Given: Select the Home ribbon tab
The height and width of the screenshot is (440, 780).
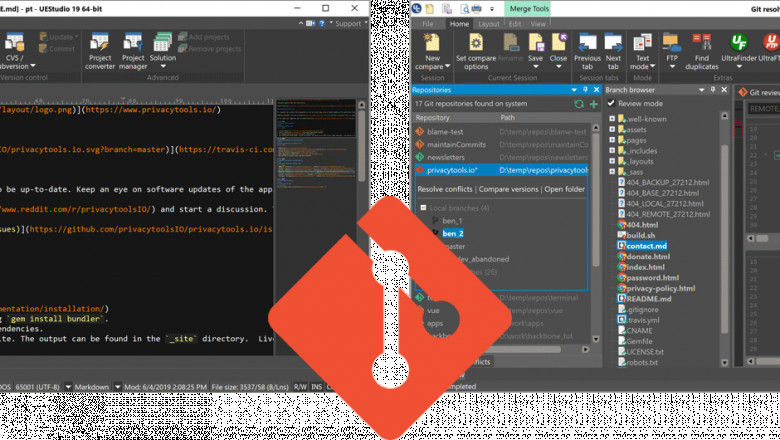Looking at the screenshot, I should 459,23.
